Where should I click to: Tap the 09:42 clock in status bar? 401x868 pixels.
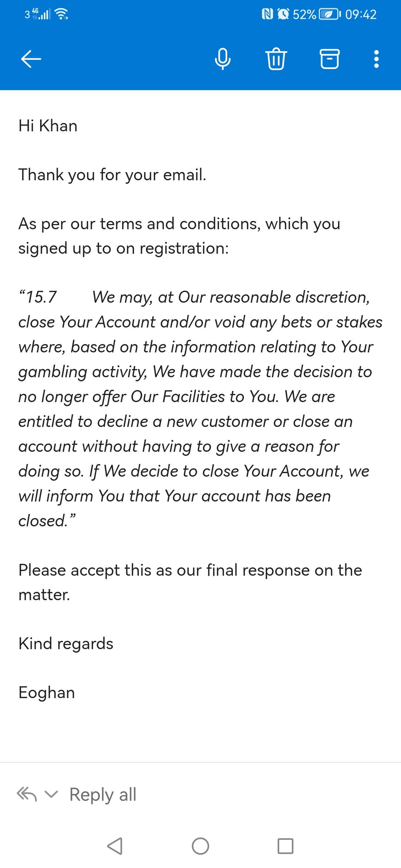[x=361, y=14]
